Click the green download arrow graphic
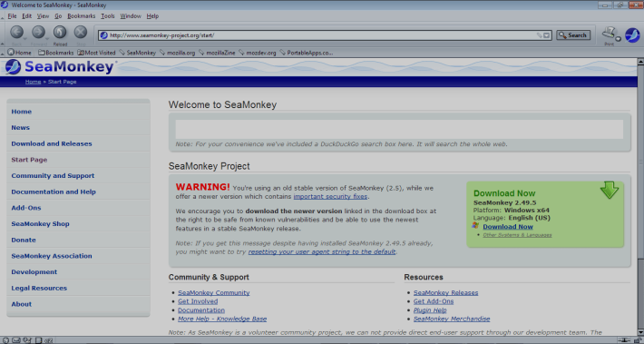Image resolution: width=644 pixels, height=344 pixels. click(610, 190)
